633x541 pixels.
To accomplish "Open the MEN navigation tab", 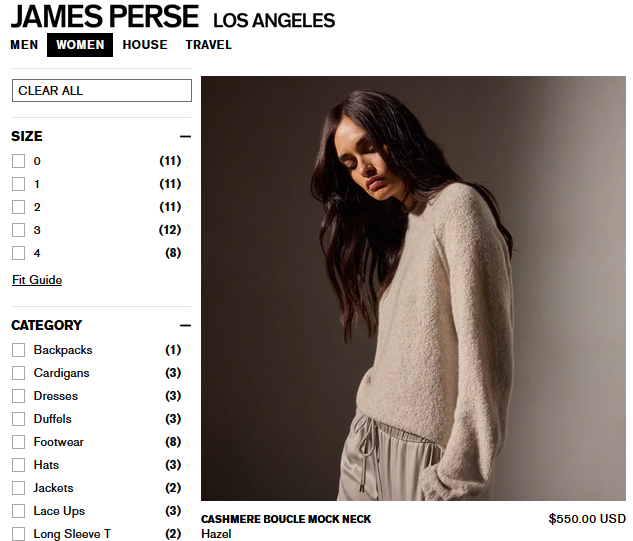I will coord(24,45).
